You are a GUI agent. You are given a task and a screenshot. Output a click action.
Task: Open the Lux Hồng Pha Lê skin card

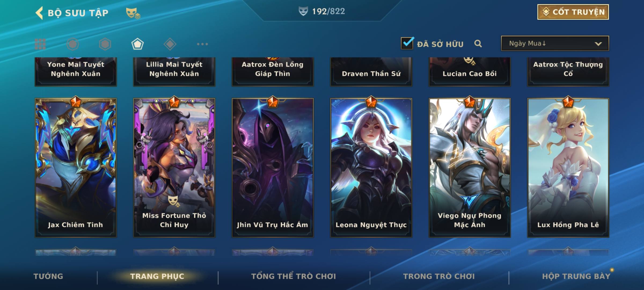568,168
